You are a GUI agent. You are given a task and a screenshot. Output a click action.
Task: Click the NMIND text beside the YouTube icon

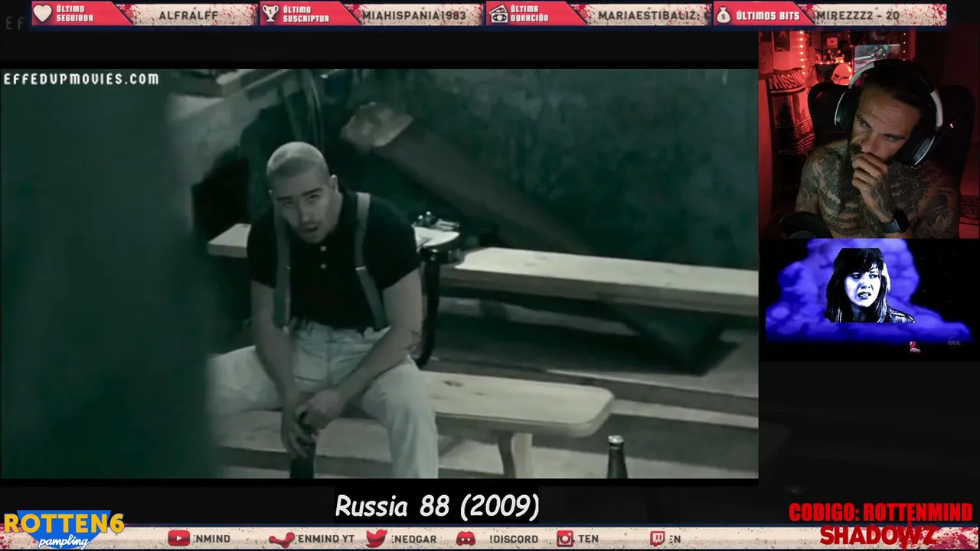(212, 539)
